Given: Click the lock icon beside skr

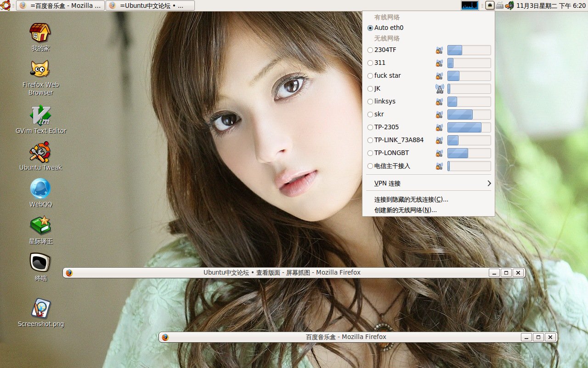Looking at the screenshot, I should point(440,115).
